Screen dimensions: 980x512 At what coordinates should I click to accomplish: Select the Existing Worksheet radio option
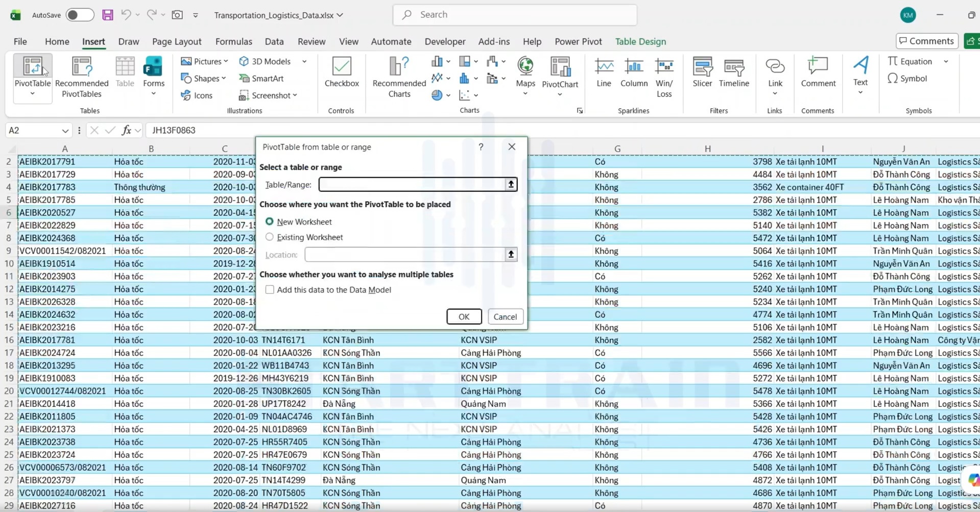coord(269,237)
